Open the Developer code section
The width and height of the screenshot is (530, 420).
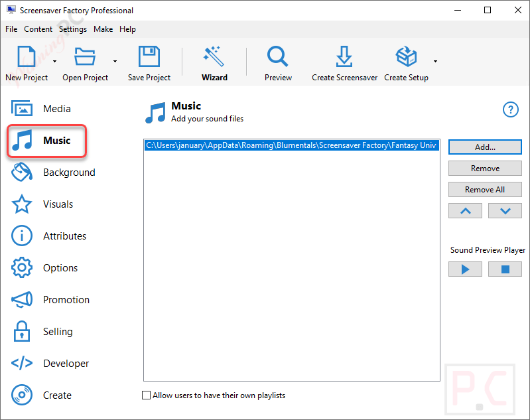pyautogui.click(x=50, y=363)
